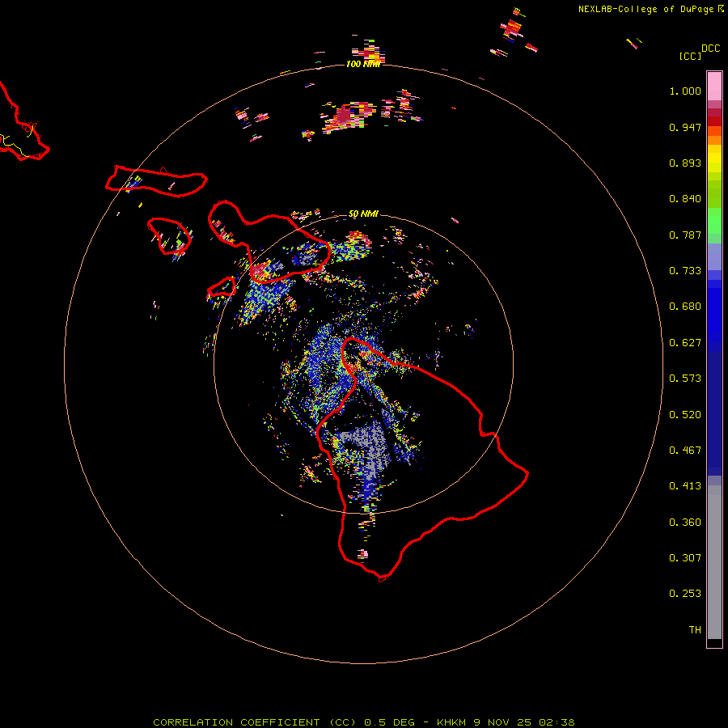Click the 0.253 scale value
The height and width of the screenshot is (728, 728).
[685, 594]
